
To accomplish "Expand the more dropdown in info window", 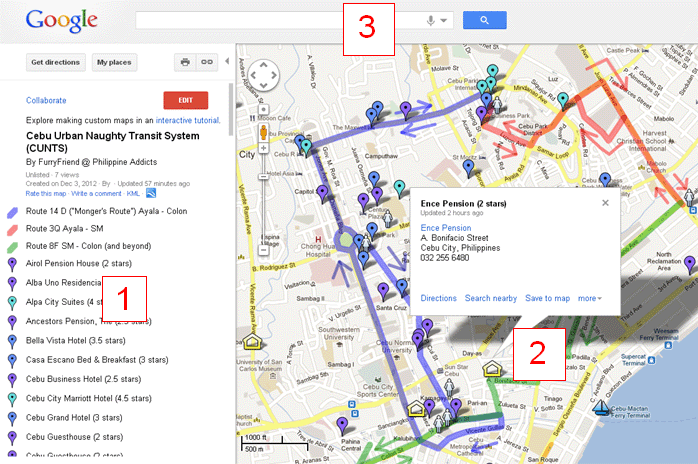I will (x=590, y=298).
